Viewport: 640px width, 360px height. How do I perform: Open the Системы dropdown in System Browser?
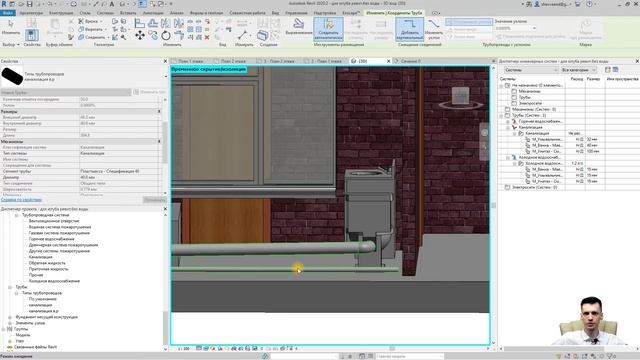(x=531, y=70)
